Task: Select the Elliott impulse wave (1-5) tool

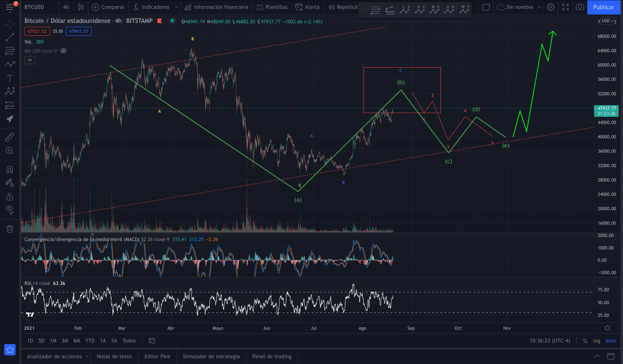Action: (x=405, y=10)
